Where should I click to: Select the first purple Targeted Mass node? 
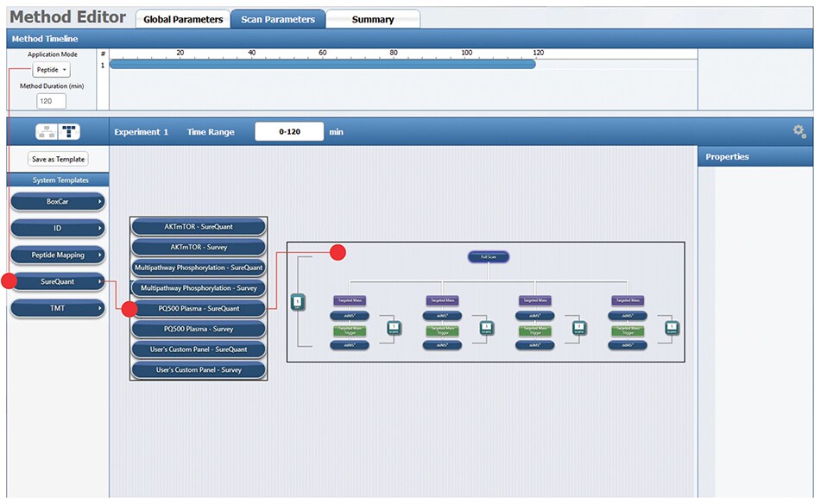tap(350, 300)
